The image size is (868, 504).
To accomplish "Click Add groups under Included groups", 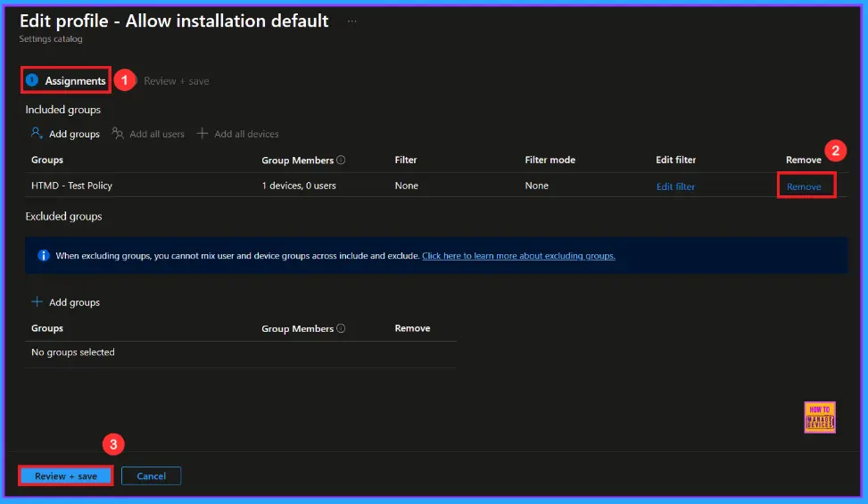I will point(74,134).
